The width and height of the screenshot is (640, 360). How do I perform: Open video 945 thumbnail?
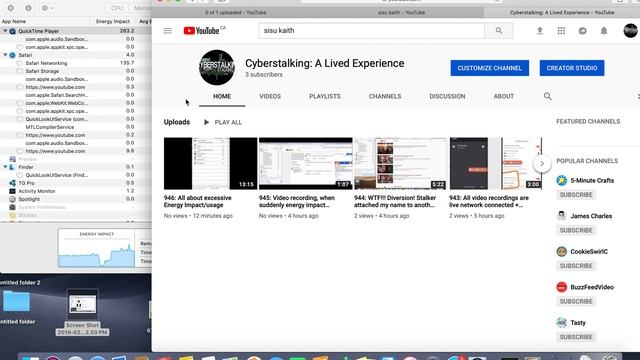305,163
